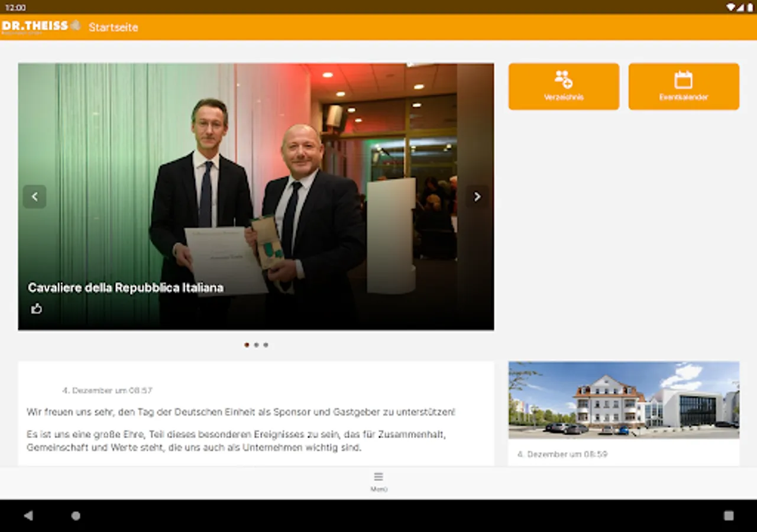This screenshot has width=757, height=532.
Task: Select the third carousel indicator dot
Action: [x=266, y=345]
